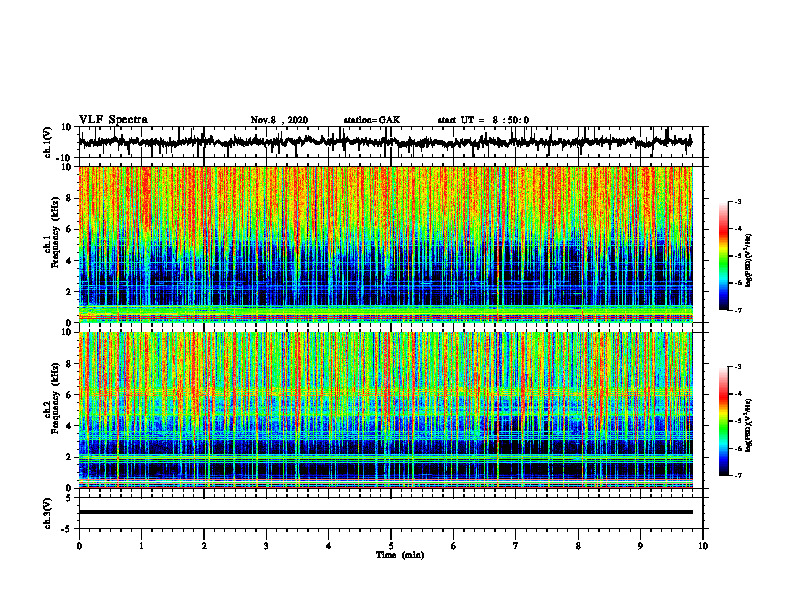Click the "Time (min)" axis title
792x612 pixels.
[400, 555]
